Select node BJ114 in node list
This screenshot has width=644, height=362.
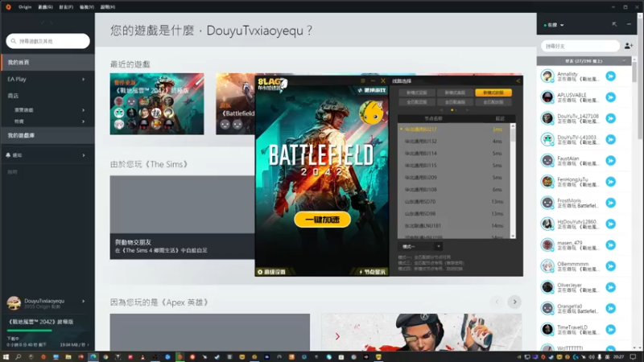coord(454,153)
